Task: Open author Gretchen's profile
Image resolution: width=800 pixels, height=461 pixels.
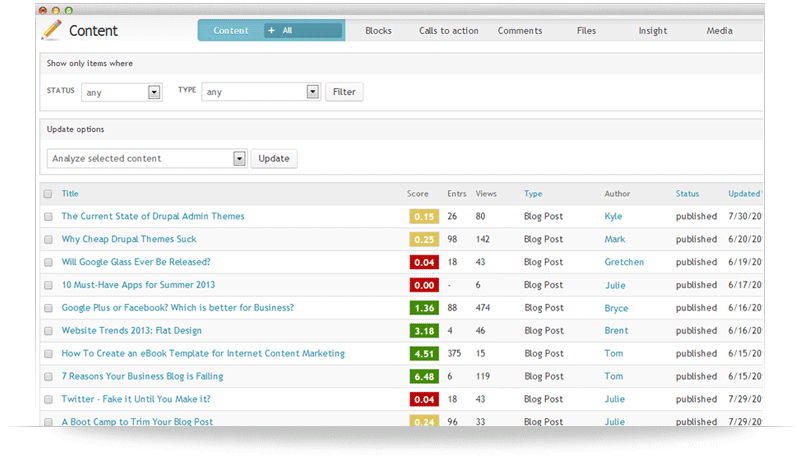Action: [624, 262]
